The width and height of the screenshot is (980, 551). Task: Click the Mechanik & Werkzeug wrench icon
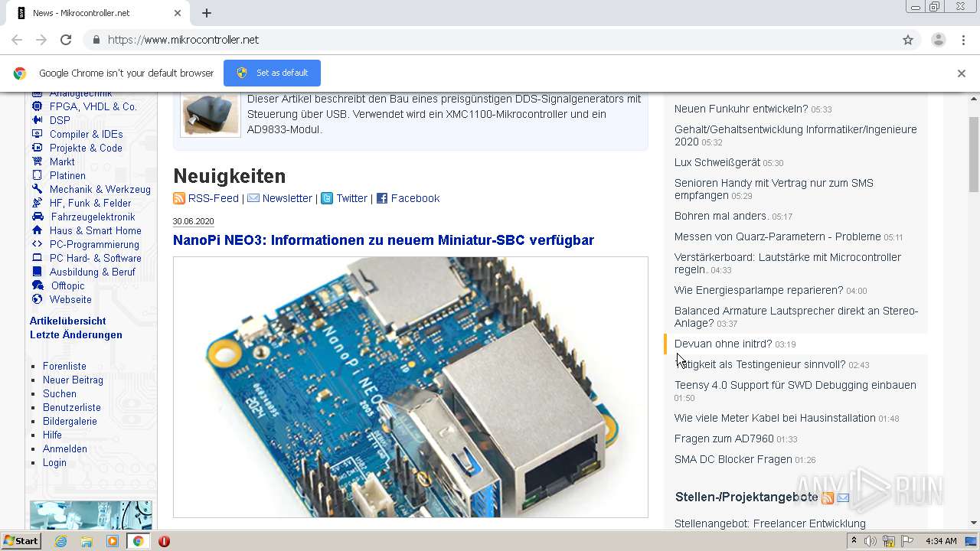(37, 189)
